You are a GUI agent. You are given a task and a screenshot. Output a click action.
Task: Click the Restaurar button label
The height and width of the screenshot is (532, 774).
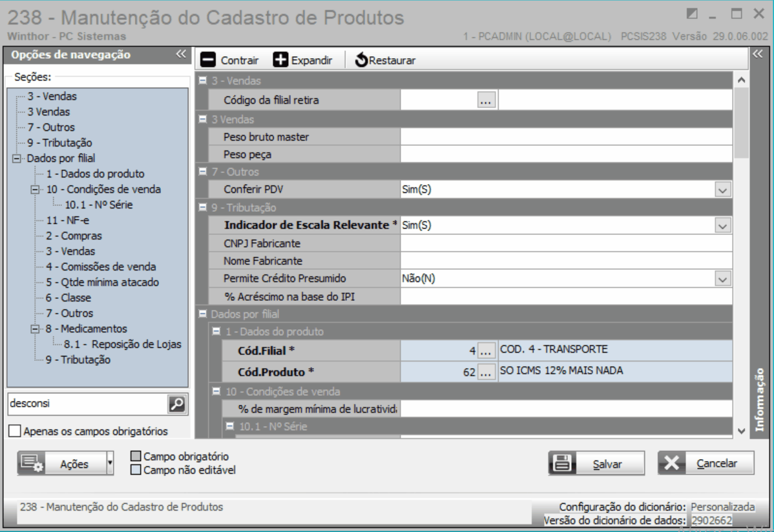click(x=392, y=60)
